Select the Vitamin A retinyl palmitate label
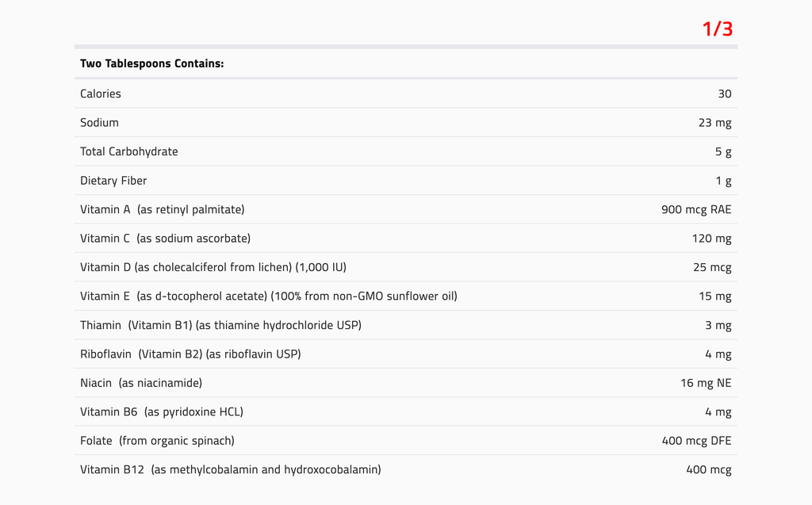Screen dimensions: 812x505 [162, 209]
